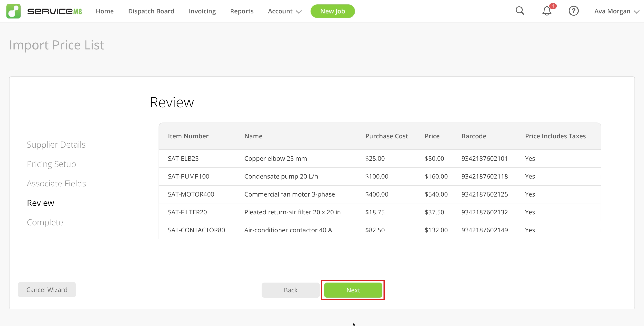Click the ServiceM8 logo icon
644x326 pixels.
click(x=13, y=11)
